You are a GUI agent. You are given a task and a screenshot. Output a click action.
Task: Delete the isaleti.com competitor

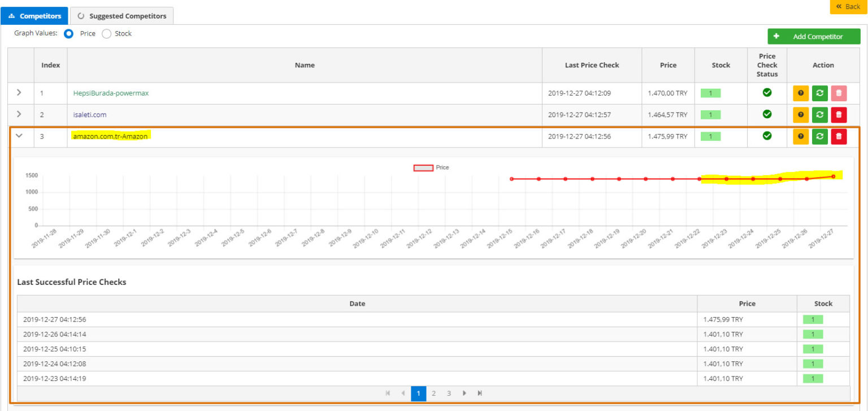click(x=839, y=115)
